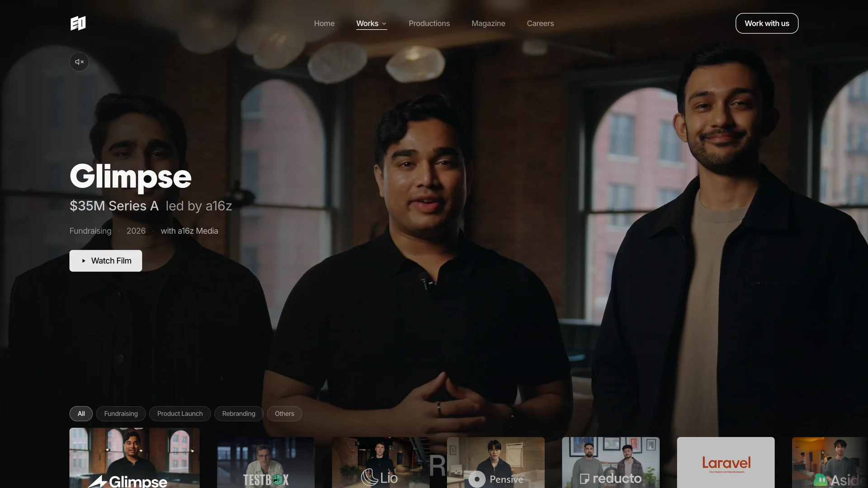
Task: Click the Work with us button
Action: coord(767,23)
